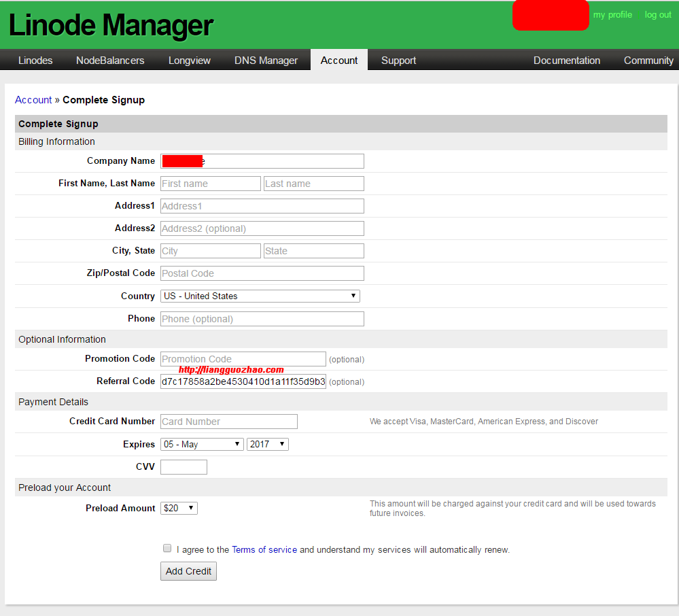Image resolution: width=679 pixels, height=616 pixels.
Task: Click the my profile link
Action: click(x=612, y=15)
